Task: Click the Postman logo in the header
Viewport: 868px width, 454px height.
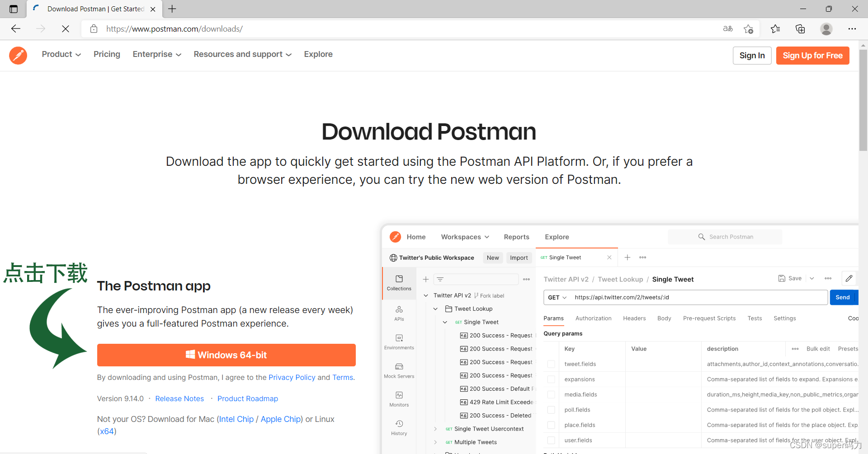Action: pyautogui.click(x=18, y=55)
